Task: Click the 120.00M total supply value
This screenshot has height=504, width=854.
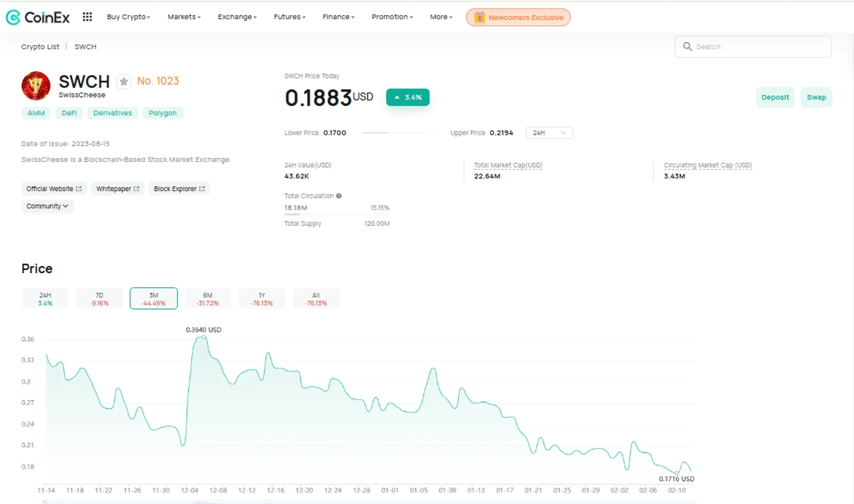Action: pyautogui.click(x=377, y=224)
